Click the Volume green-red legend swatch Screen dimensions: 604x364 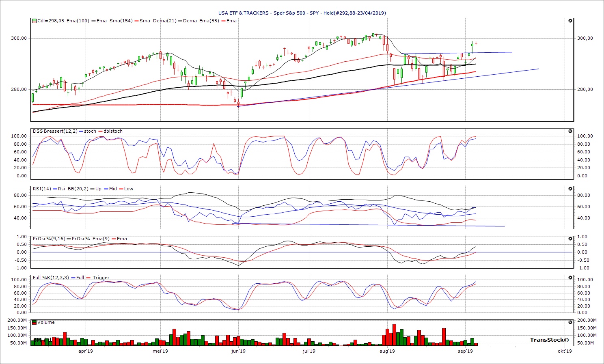[x=35, y=322]
